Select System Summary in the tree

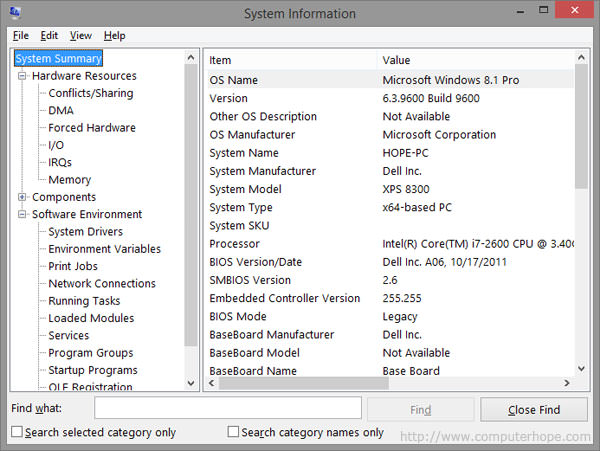coord(58,59)
